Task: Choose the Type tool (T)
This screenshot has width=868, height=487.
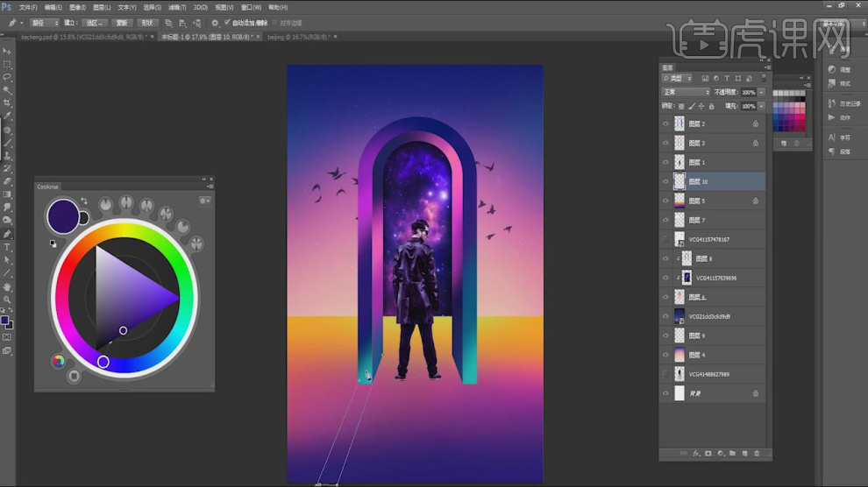Action: point(7,247)
